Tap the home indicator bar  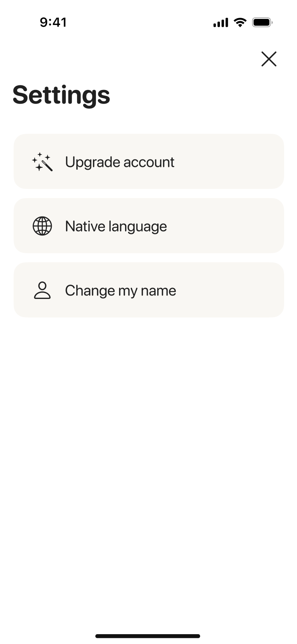tap(148, 636)
